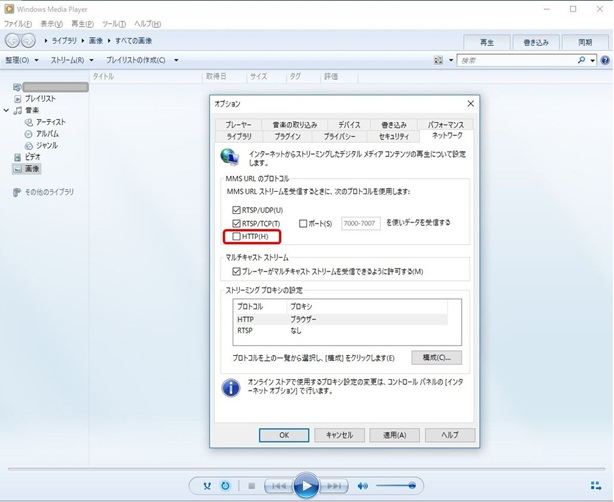614x502 pixels.
Task: Click the Previous track button
Action: (x=278, y=486)
